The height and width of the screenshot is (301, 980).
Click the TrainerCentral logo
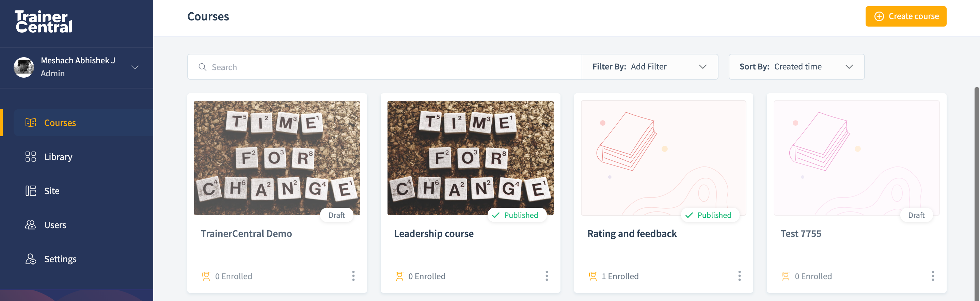(43, 22)
